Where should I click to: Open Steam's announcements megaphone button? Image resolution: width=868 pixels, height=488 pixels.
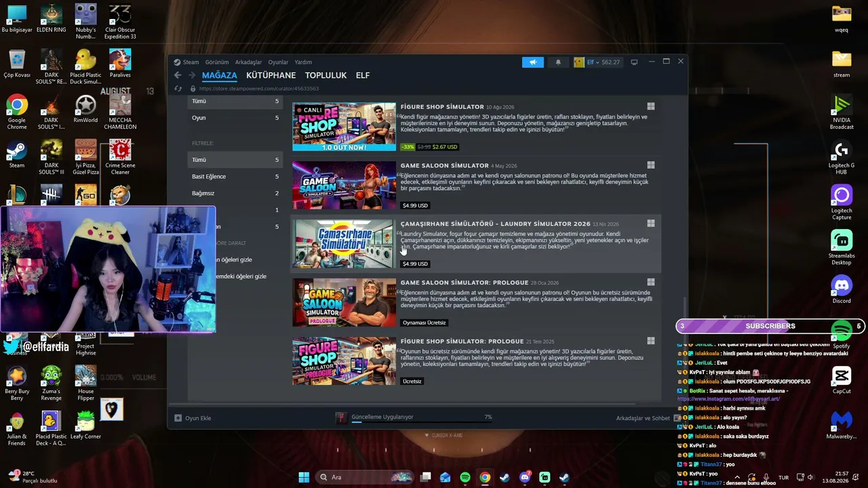pos(533,62)
